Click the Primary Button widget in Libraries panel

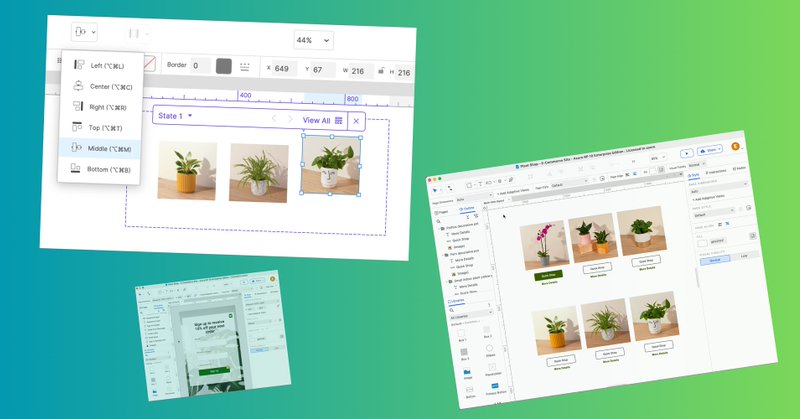coord(494,388)
